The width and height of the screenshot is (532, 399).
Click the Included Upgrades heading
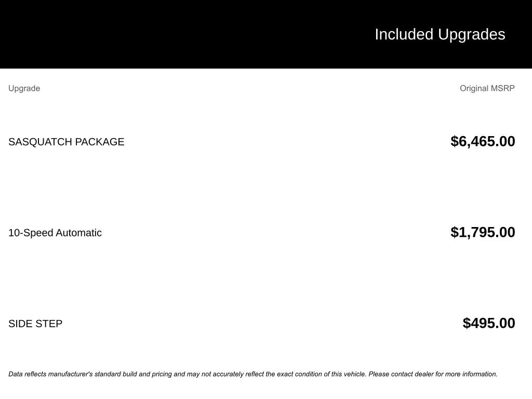[x=440, y=34]
